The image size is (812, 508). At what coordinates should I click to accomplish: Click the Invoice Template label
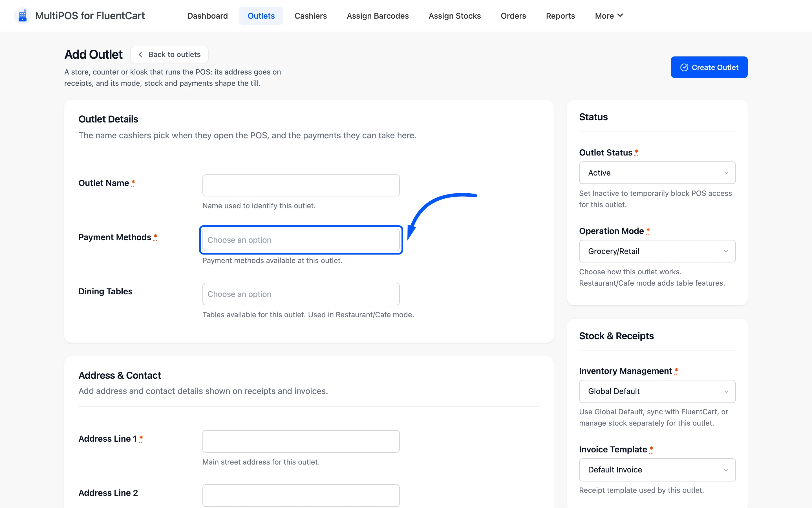(613, 449)
